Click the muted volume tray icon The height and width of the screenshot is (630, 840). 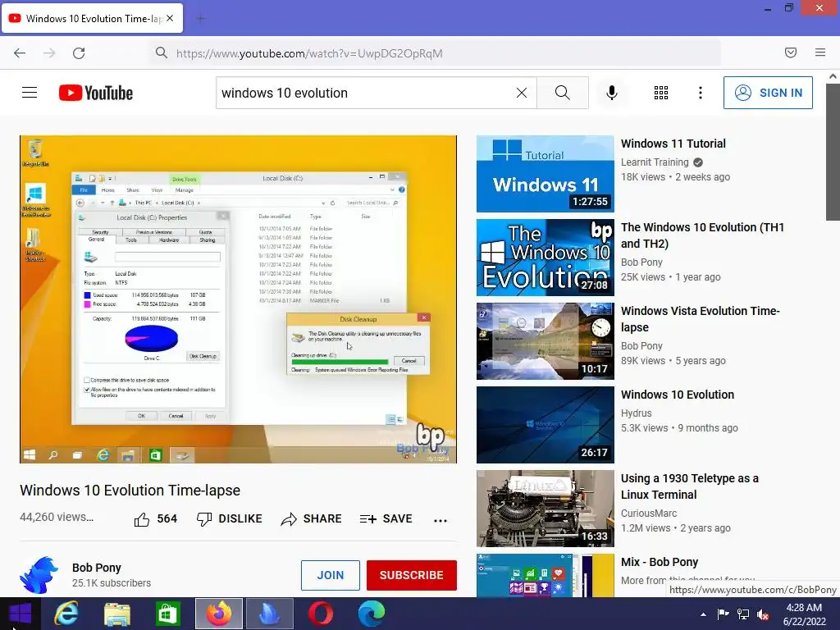pyautogui.click(x=762, y=614)
